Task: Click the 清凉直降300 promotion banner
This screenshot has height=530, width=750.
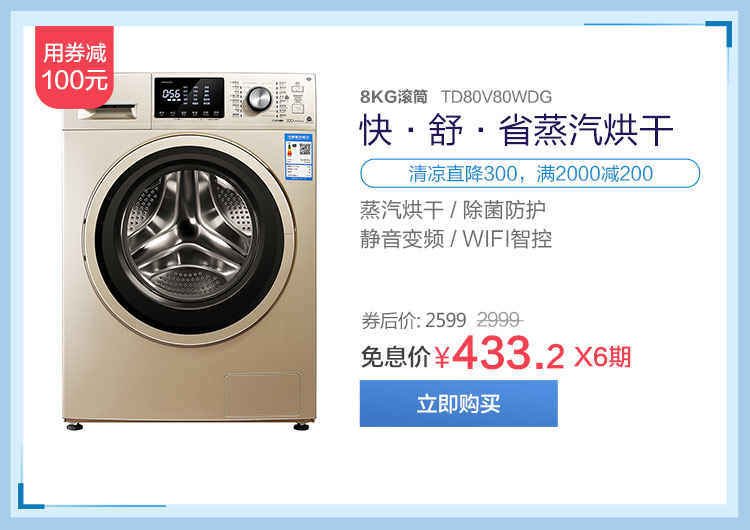Action: 530,173
